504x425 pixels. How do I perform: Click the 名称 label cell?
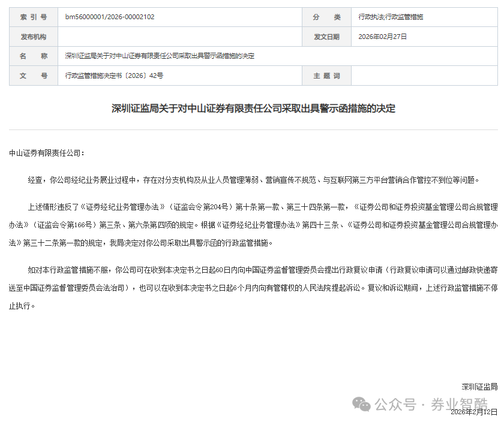click(33, 56)
